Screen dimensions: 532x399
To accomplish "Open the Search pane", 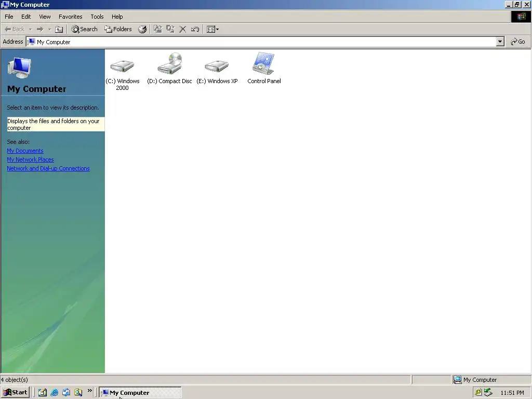I will pos(85,29).
